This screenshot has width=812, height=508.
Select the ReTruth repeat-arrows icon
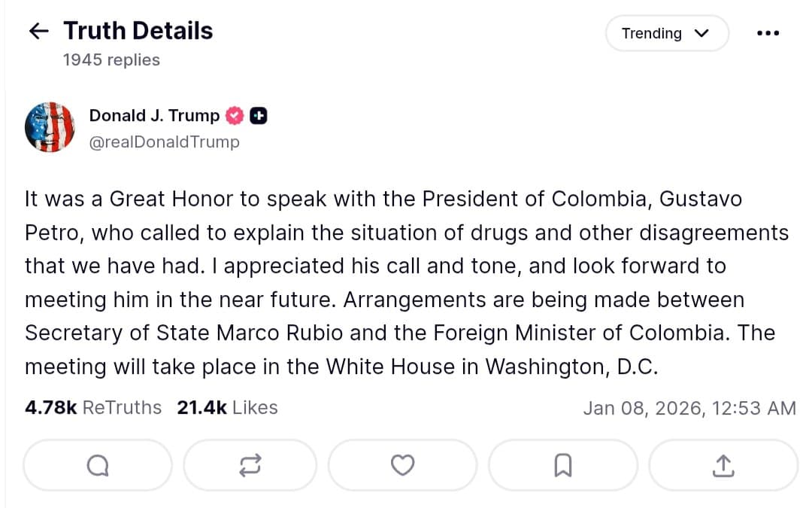coord(250,465)
